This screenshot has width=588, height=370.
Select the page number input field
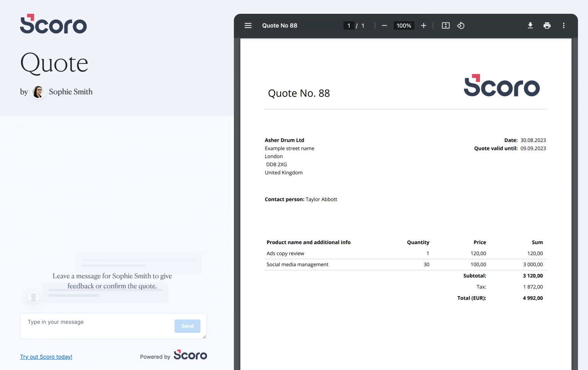point(349,25)
